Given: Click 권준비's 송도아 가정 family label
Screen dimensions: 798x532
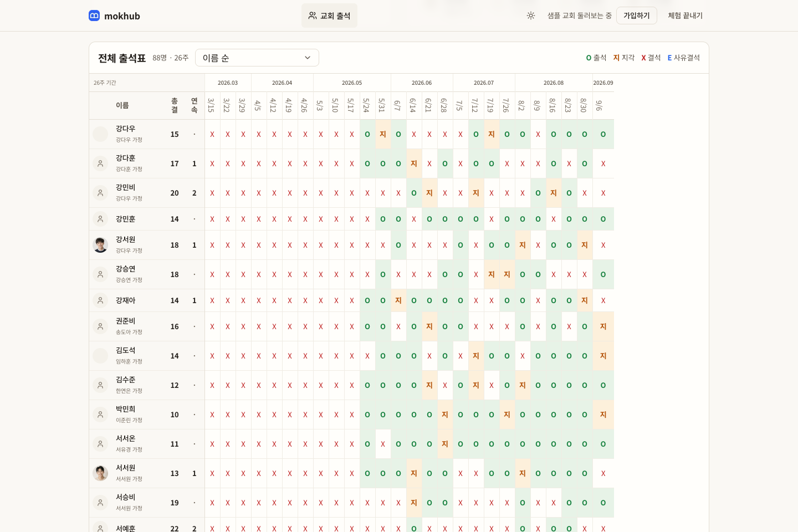Looking at the screenshot, I should tap(129, 332).
